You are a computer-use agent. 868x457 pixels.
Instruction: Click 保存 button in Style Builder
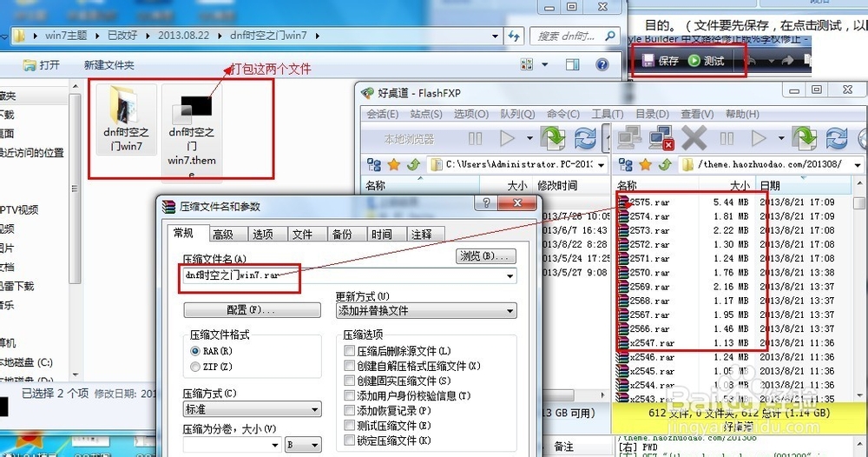[x=661, y=60]
